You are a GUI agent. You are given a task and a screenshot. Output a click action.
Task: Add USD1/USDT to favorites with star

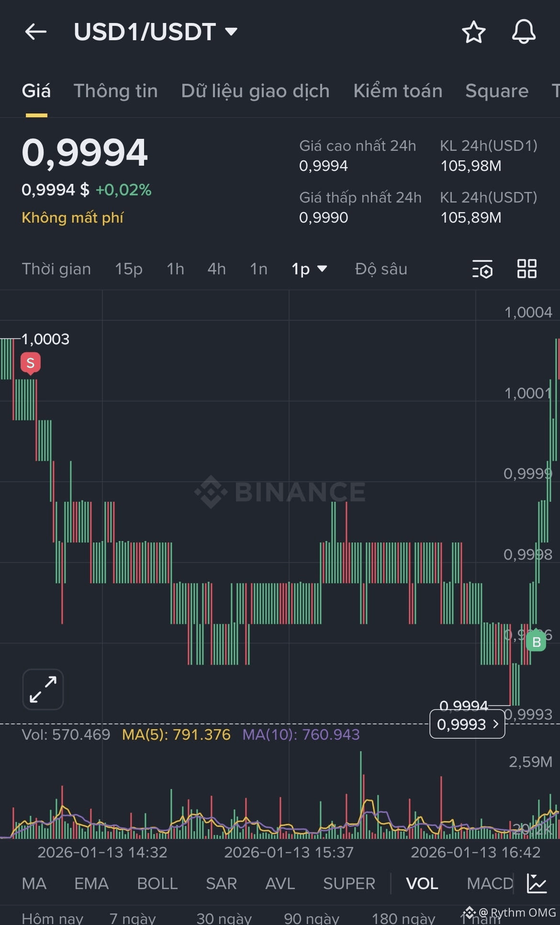coord(473,32)
